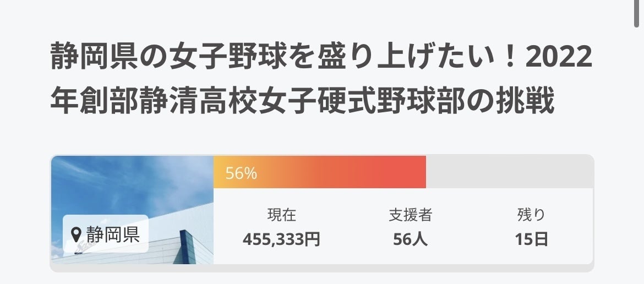
Task: Click the gray unfilled progress bar section
Action: tap(509, 172)
